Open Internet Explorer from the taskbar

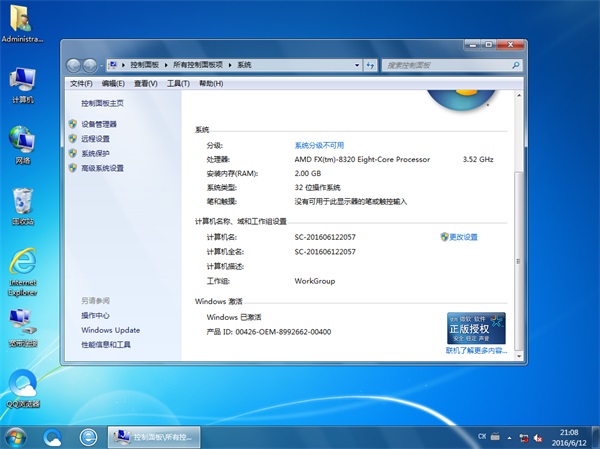click(88, 436)
